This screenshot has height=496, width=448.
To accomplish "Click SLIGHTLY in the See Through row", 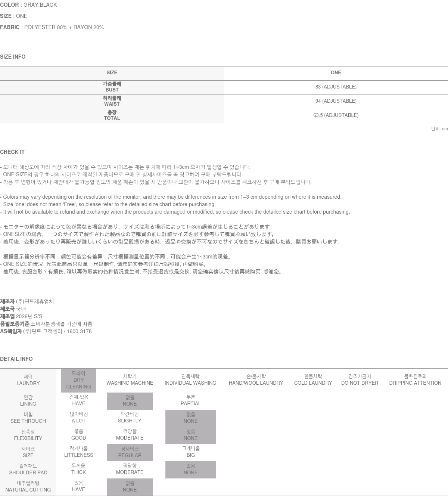I will (130, 418).
